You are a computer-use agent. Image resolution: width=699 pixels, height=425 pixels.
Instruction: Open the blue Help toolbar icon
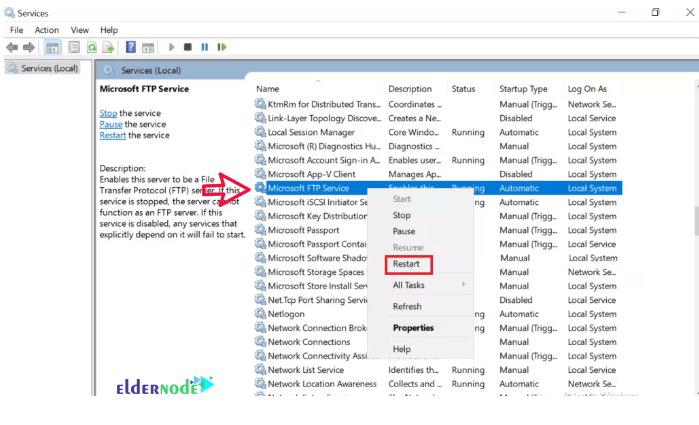point(131,47)
